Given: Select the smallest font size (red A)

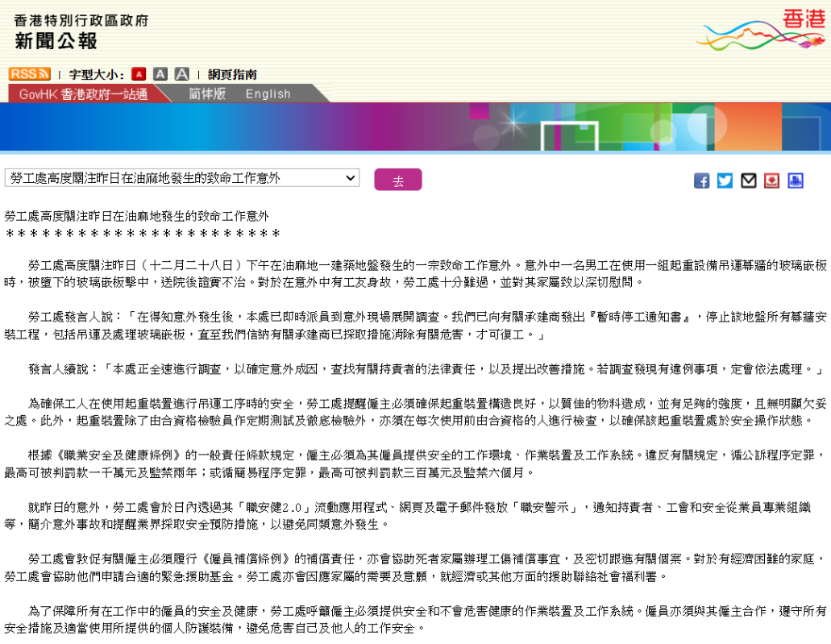Looking at the screenshot, I should (x=139, y=74).
